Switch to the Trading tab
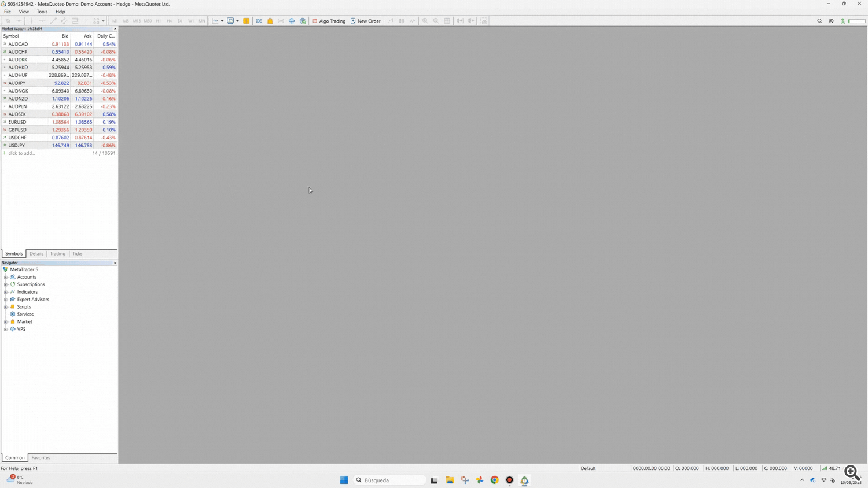This screenshot has height=488, width=868. pos(58,254)
